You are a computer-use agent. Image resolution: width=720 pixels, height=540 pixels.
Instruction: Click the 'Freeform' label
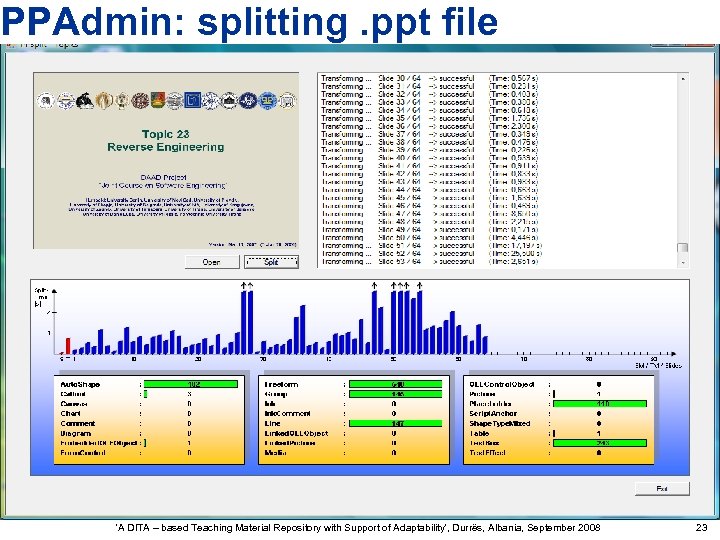(x=281, y=384)
